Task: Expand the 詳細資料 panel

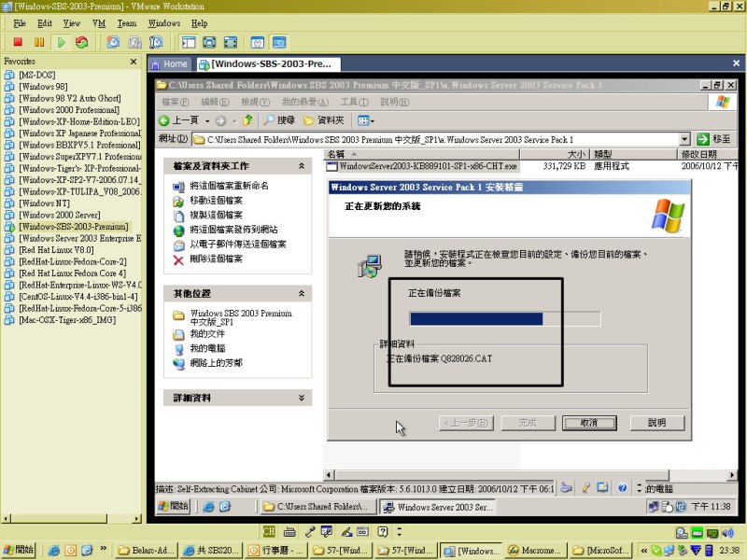Action: point(301,398)
